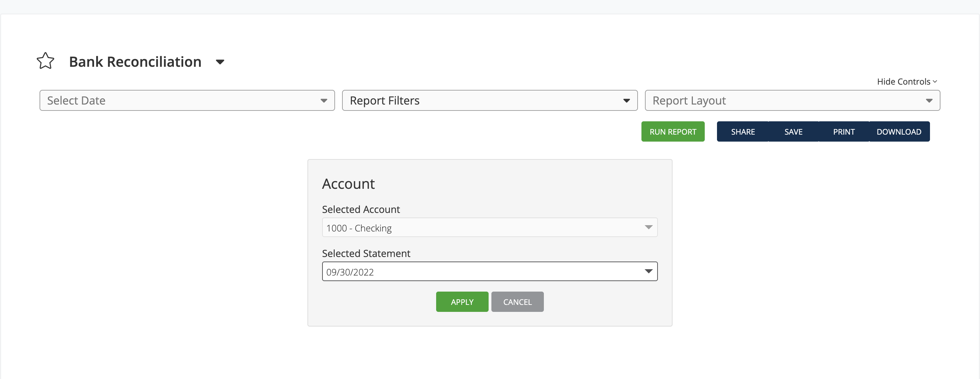Share the report using SHARE
The height and width of the screenshot is (379, 980).
click(x=743, y=131)
